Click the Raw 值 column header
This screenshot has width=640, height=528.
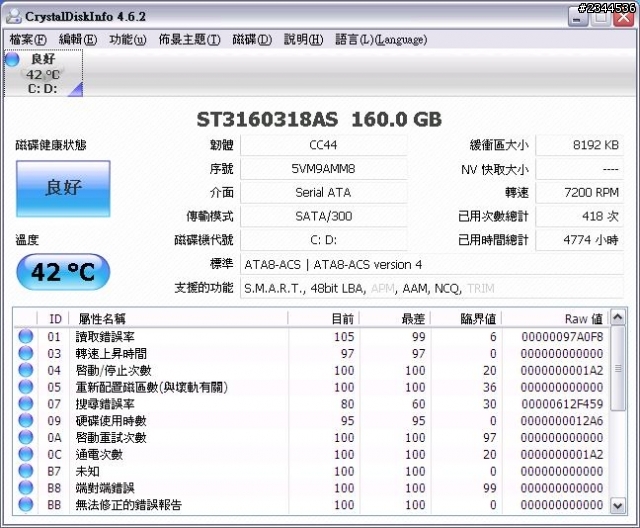556,319
